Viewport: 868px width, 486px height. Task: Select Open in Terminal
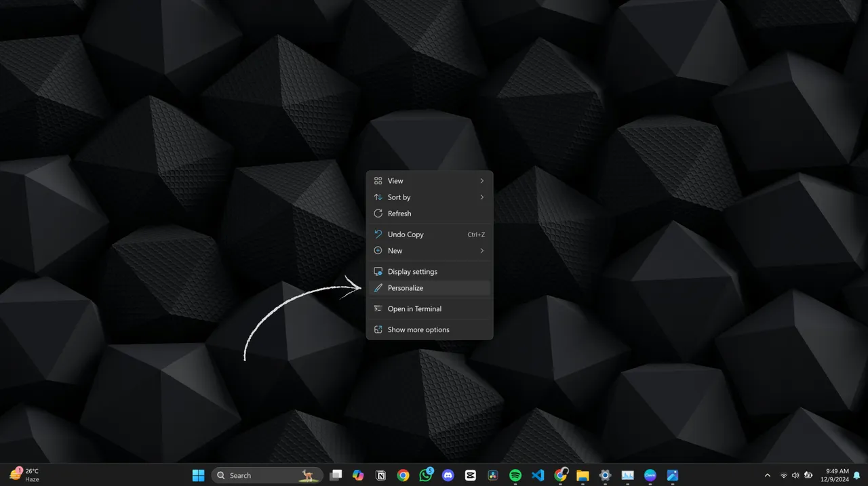click(x=429, y=309)
